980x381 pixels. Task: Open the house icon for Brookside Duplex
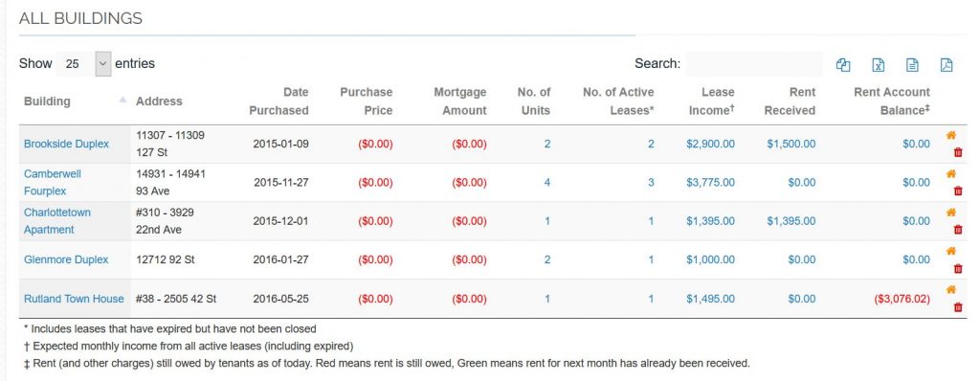coord(951,135)
